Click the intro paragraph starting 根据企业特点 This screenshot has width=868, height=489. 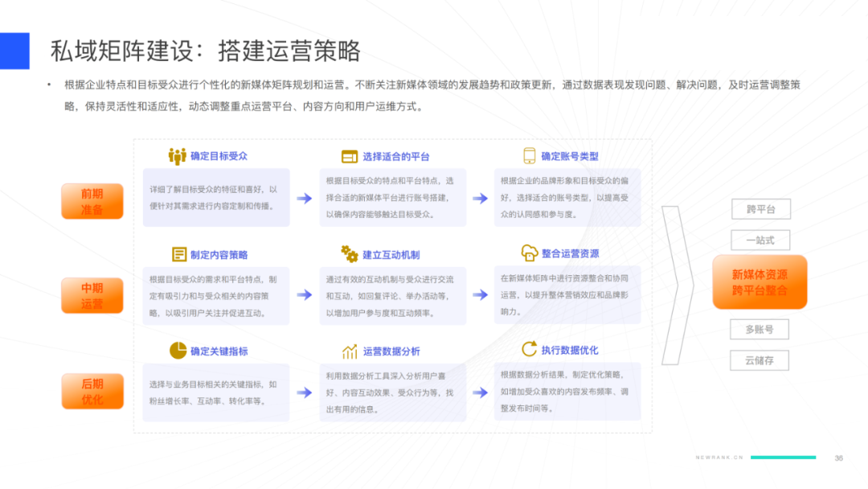432,95
